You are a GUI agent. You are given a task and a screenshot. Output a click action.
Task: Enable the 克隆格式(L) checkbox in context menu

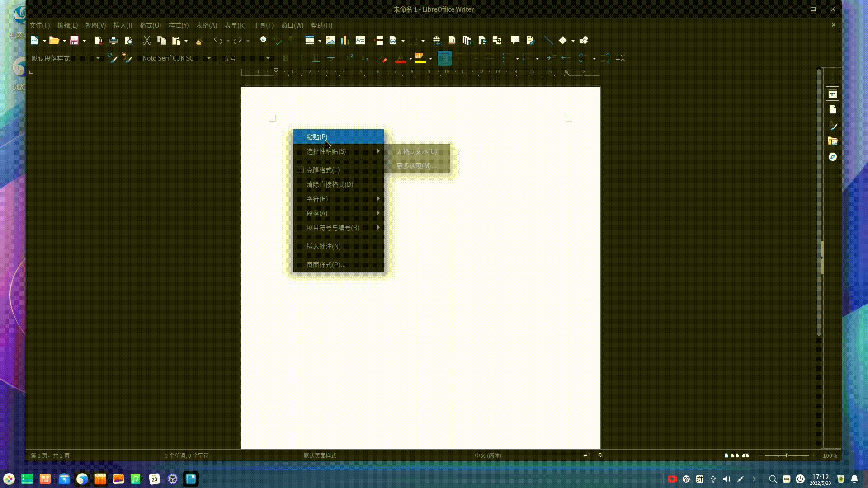300,169
